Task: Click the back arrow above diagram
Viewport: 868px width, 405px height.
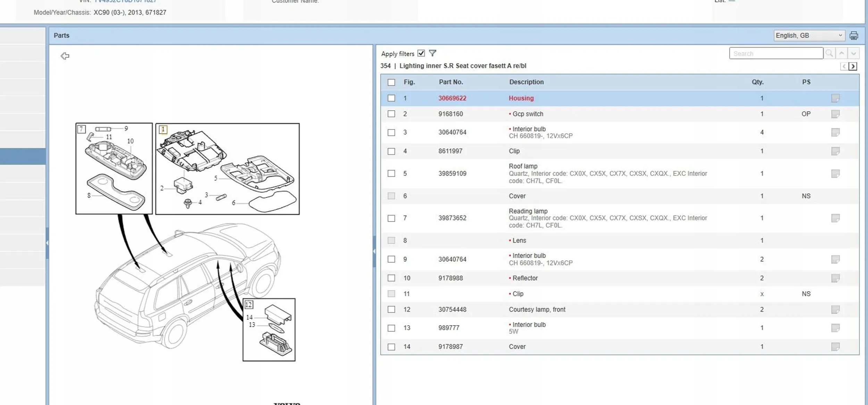Action: [x=65, y=56]
